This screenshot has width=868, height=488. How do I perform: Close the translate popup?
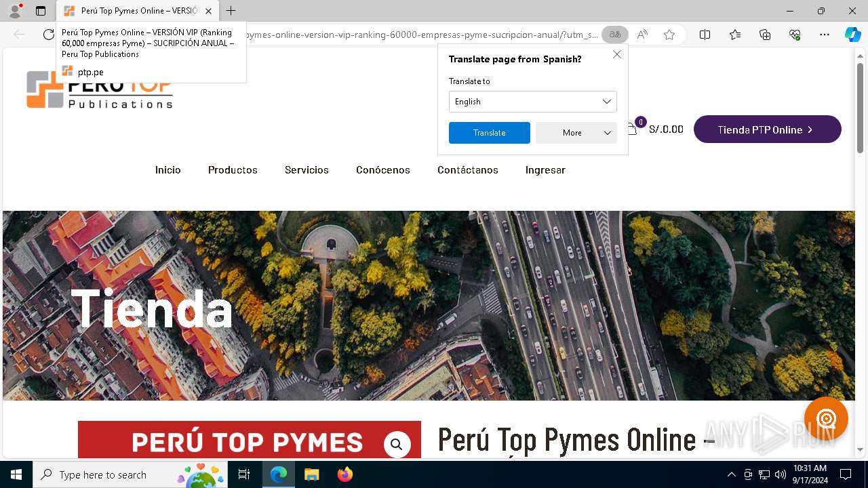[x=617, y=55]
